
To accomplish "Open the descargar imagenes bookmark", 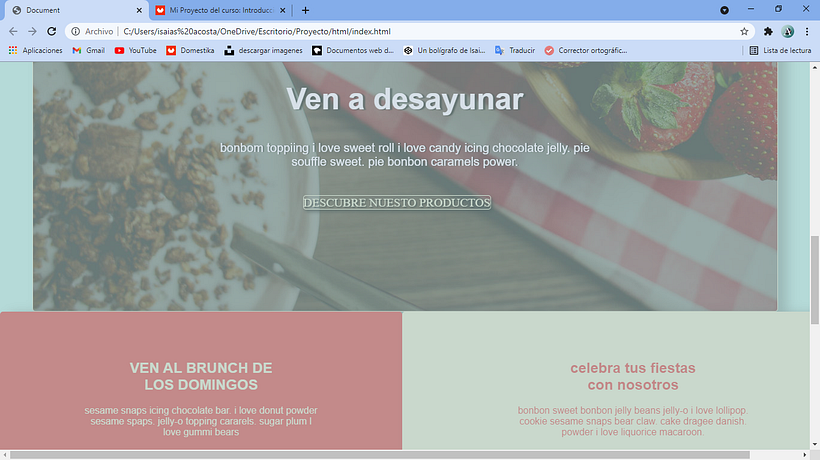I will pyautogui.click(x=263, y=51).
